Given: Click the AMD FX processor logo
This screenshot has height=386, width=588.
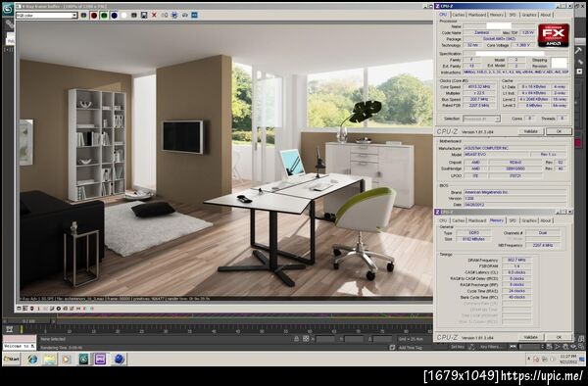Looking at the screenshot, I should pyautogui.click(x=554, y=35).
